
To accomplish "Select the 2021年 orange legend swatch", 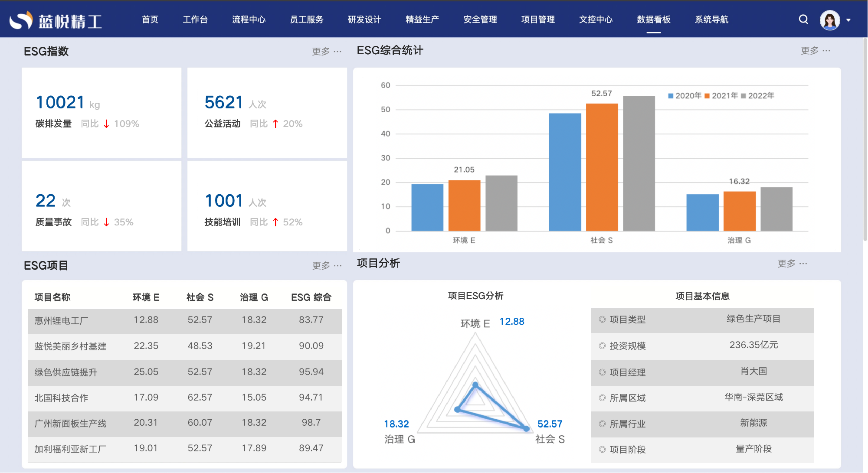I will (x=707, y=96).
